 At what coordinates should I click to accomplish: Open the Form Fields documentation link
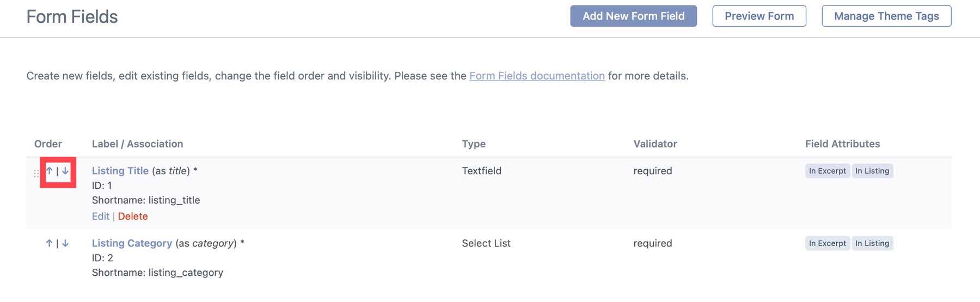tap(537, 76)
